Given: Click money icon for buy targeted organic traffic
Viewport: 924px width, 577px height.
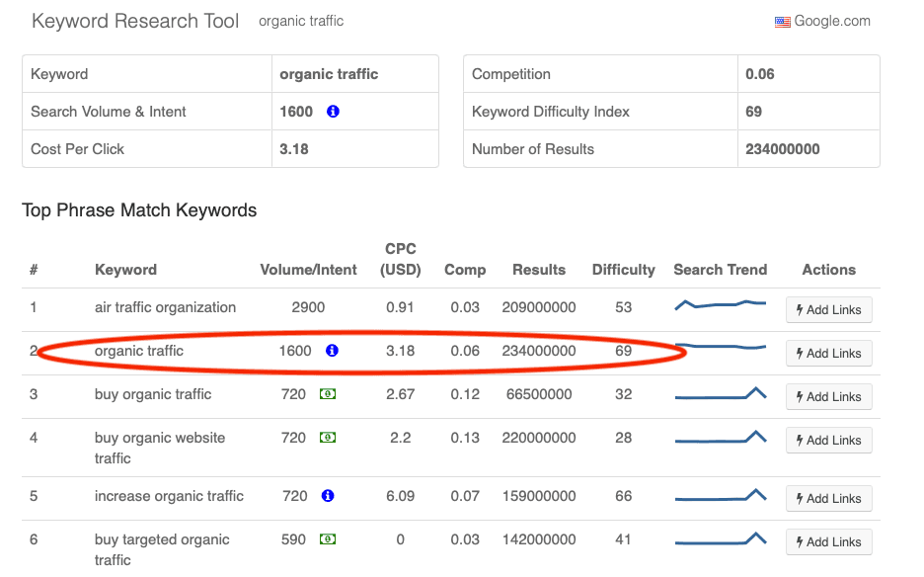Looking at the screenshot, I should [328, 539].
